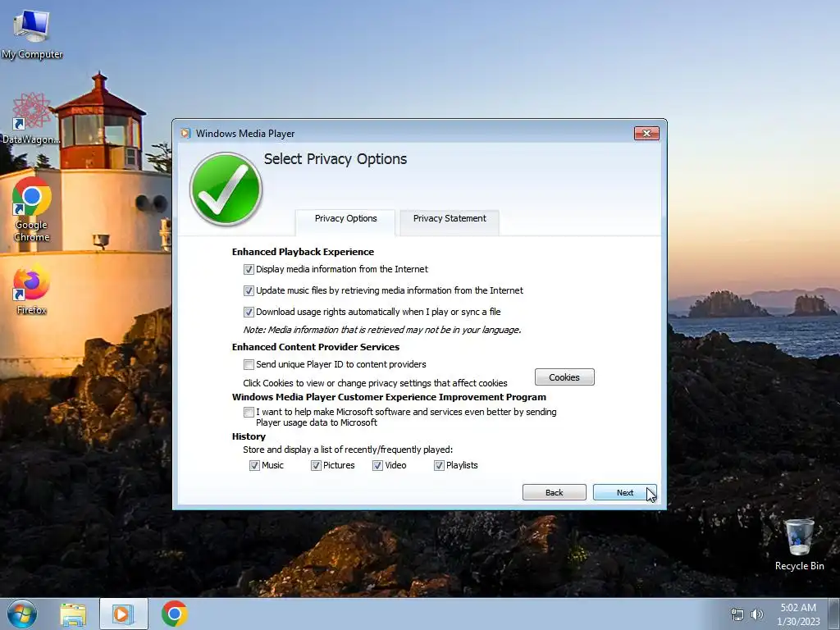Open the Google Chrome desktop shortcut
840x630 pixels.
[32, 209]
